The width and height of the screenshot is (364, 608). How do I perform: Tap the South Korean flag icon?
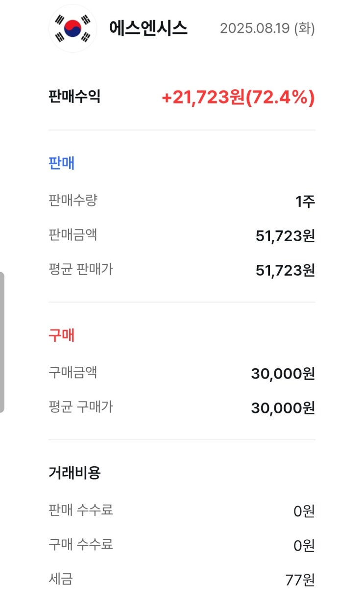click(73, 28)
